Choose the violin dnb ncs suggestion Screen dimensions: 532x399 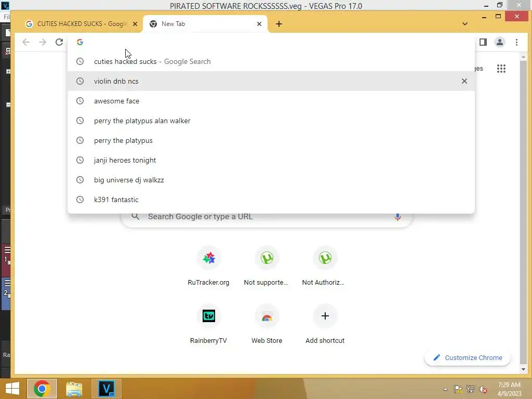pyautogui.click(x=271, y=81)
